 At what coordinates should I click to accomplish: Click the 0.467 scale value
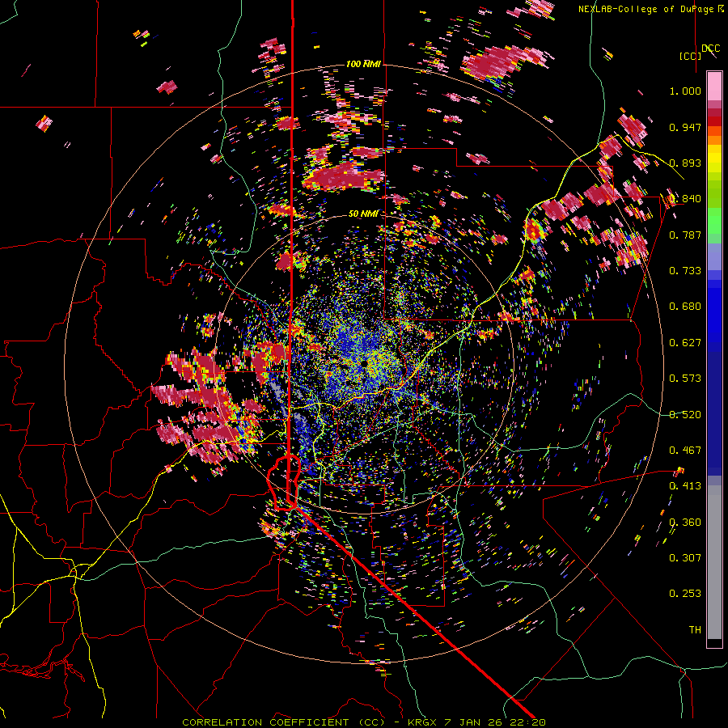click(x=685, y=451)
